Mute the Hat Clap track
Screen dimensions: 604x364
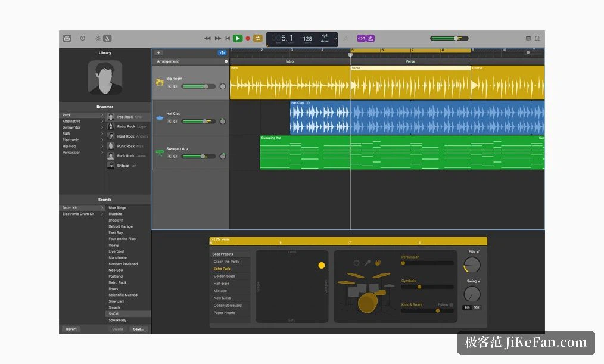[x=170, y=122]
